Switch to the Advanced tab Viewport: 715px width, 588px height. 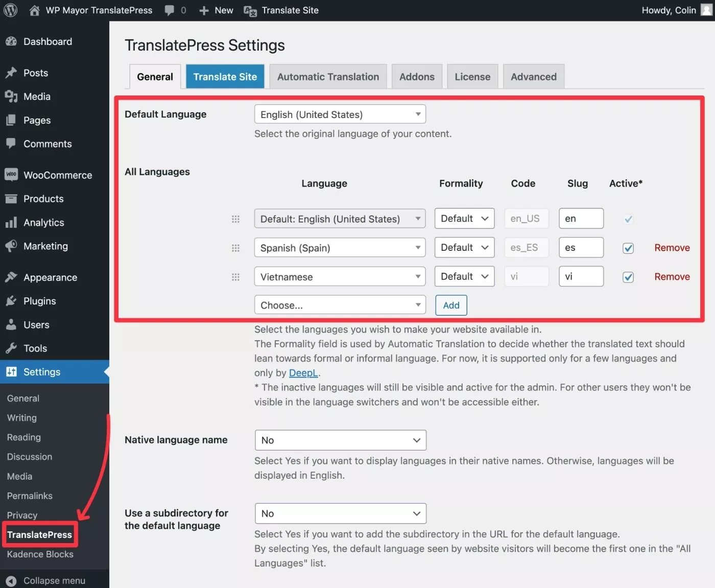[534, 77]
